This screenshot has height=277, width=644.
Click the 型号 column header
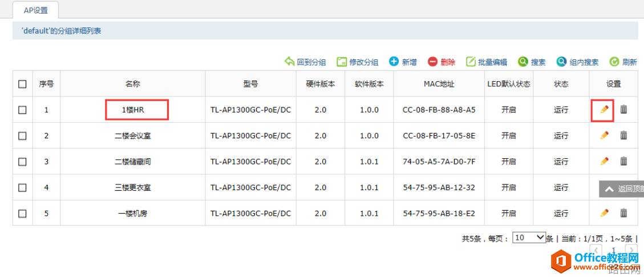pyautogui.click(x=250, y=84)
